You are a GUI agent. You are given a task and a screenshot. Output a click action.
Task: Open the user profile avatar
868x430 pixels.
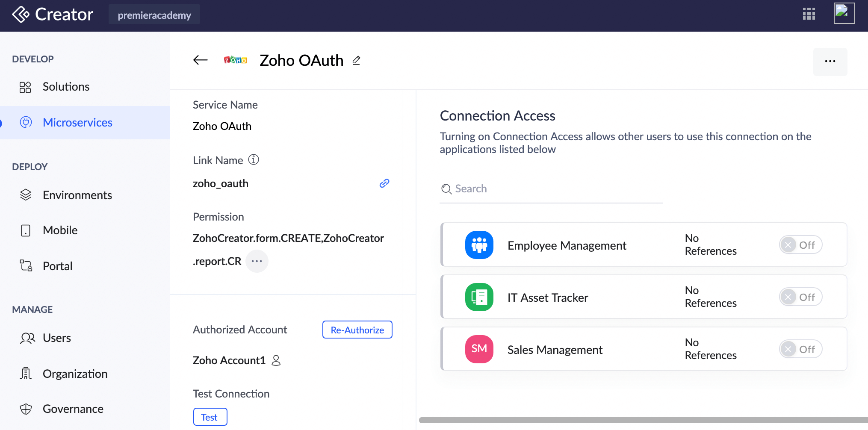pos(844,13)
